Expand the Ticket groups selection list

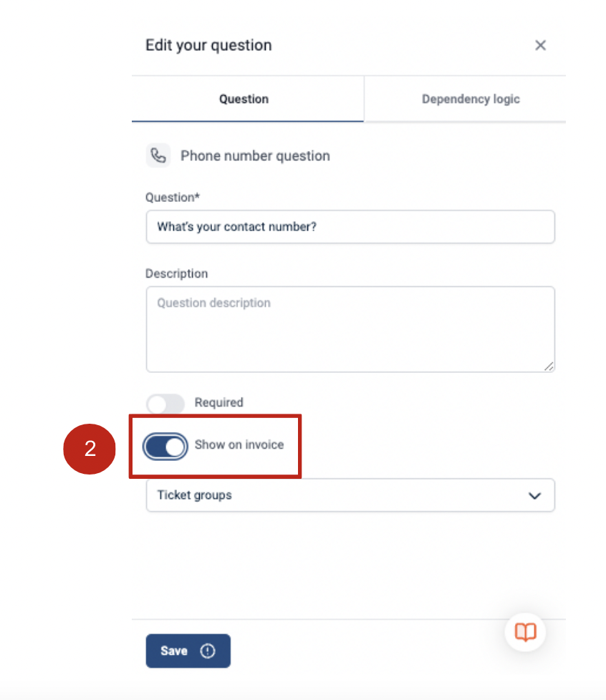(x=350, y=495)
